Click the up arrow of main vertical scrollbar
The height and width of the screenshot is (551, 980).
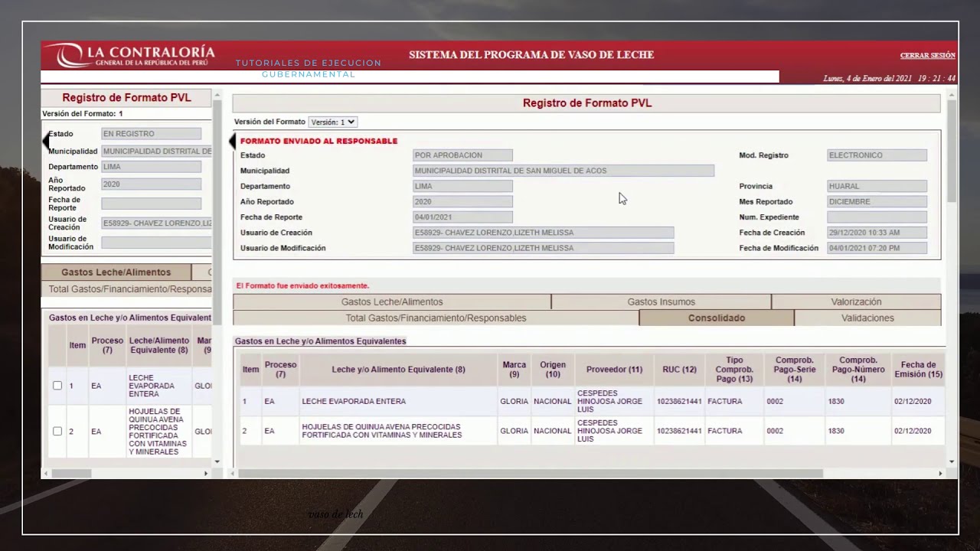pos(952,95)
